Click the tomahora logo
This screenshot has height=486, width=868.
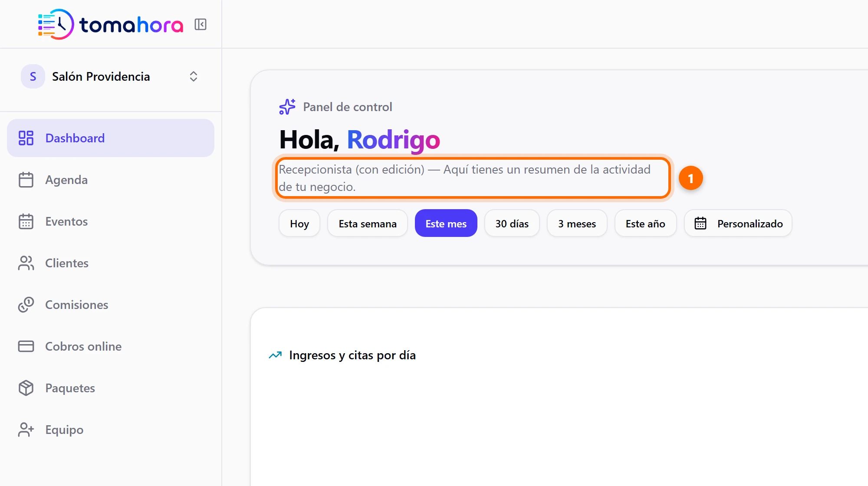tap(110, 24)
